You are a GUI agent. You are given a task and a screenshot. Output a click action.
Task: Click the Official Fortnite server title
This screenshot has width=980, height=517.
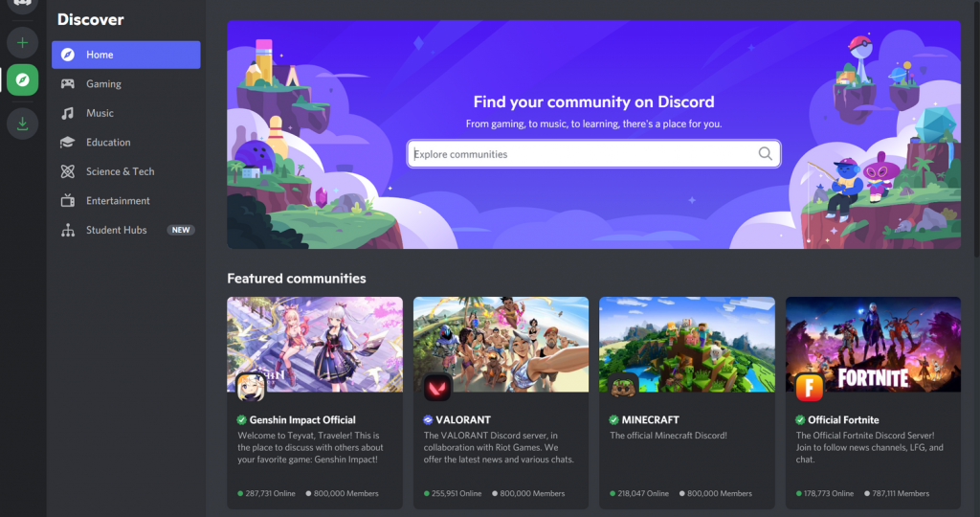(x=843, y=420)
